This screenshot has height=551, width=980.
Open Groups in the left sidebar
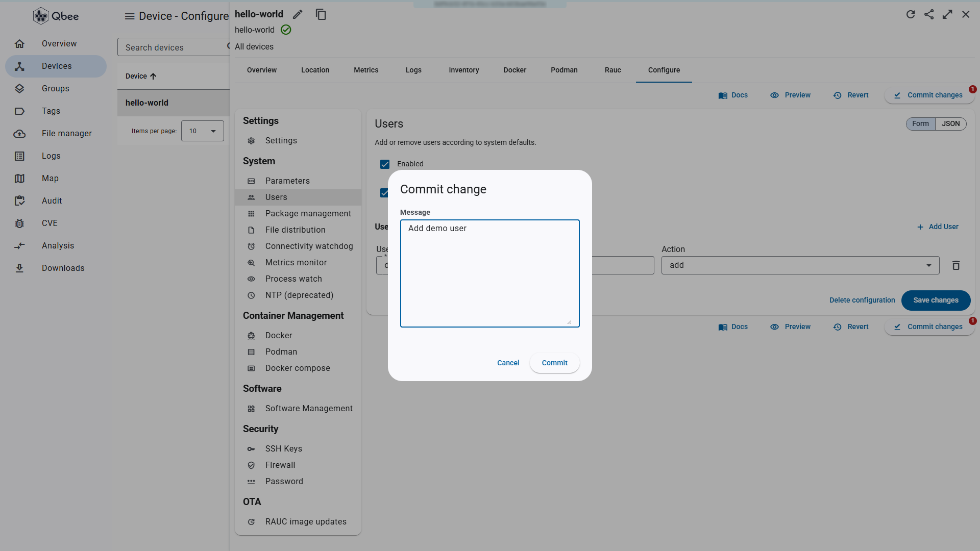(56, 89)
